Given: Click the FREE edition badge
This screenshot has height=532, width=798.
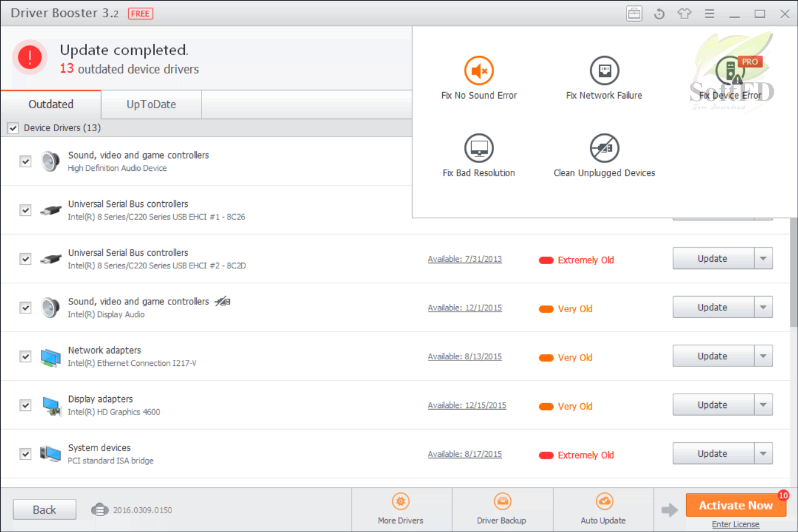Looking at the screenshot, I should coord(141,14).
